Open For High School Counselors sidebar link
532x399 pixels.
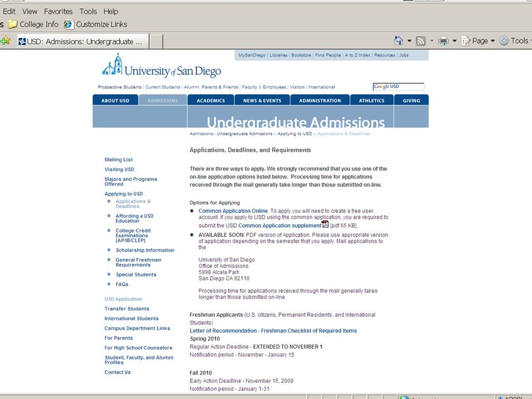click(138, 348)
